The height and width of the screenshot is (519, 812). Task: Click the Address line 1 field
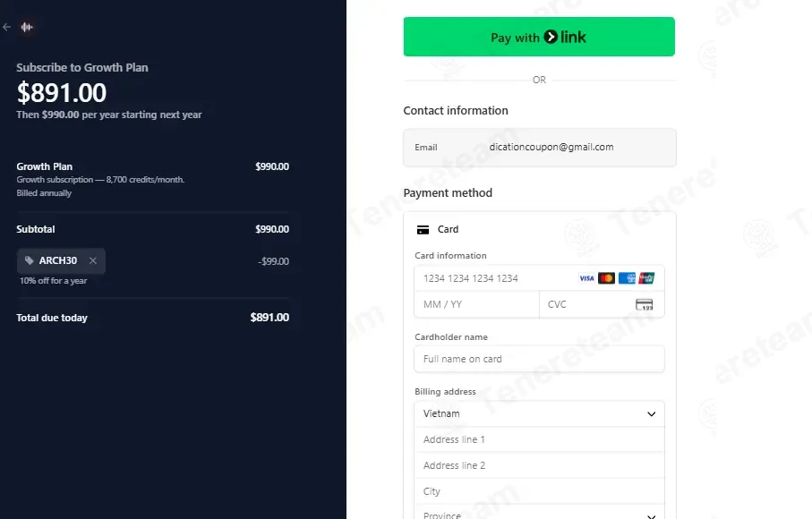(x=539, y=439)
